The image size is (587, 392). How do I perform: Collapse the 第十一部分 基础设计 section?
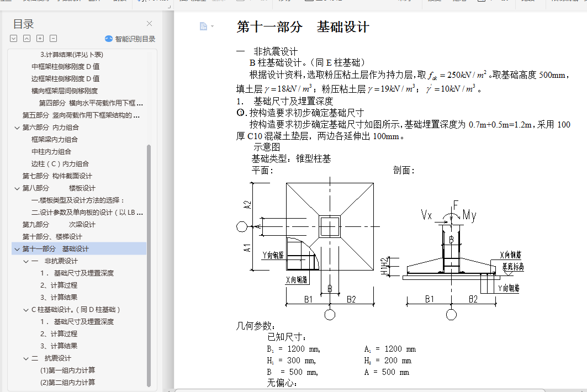click(17, 249)
